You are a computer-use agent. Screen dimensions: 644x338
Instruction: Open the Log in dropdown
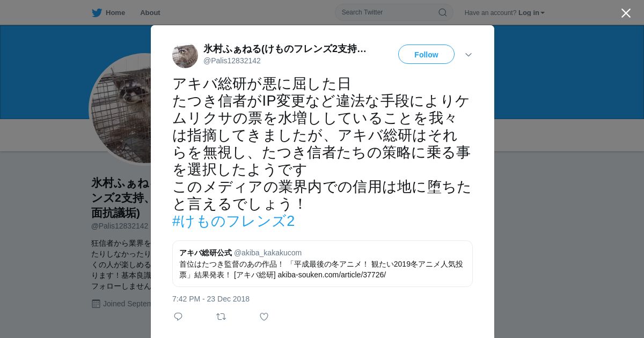pos(531,12)
